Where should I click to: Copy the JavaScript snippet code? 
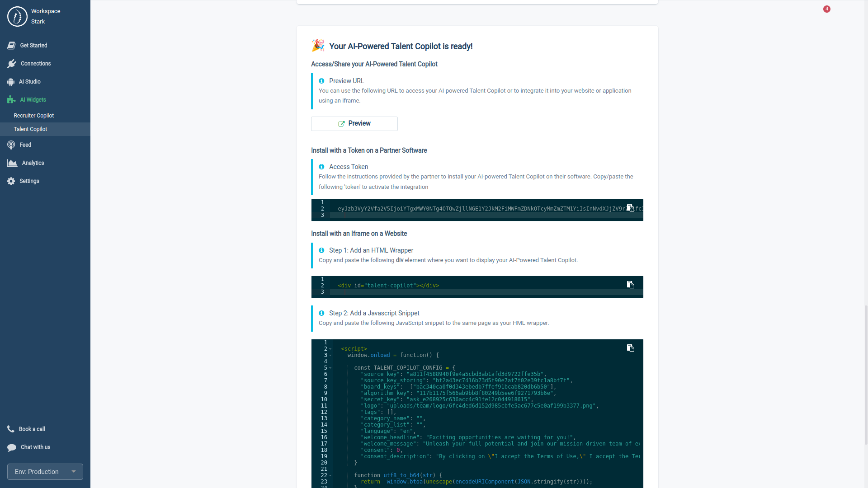630,348
